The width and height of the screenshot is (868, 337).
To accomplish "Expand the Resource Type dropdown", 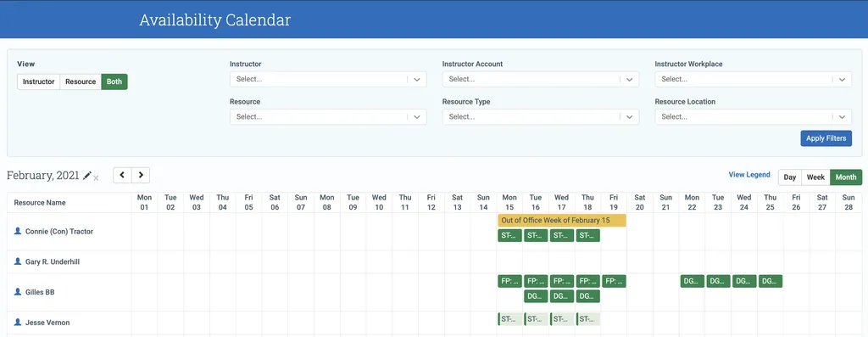I will click(x=541, y=117).
